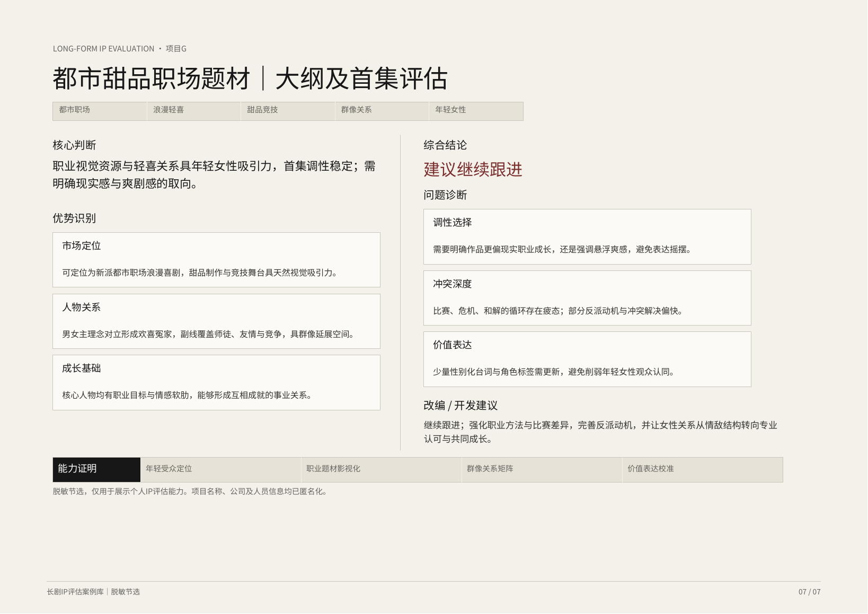Click the 都市职场 tag
This screenshot has width=868, height=614.
coord(100,111)
